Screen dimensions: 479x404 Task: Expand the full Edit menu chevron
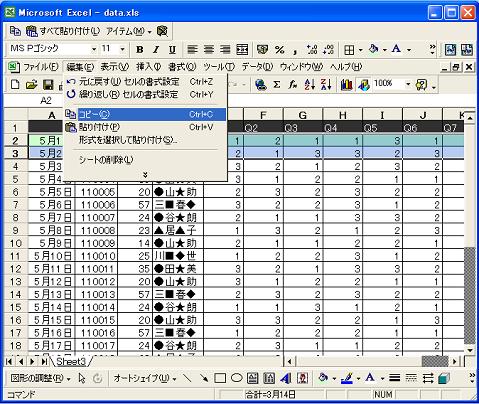click(x=145, y=175)
